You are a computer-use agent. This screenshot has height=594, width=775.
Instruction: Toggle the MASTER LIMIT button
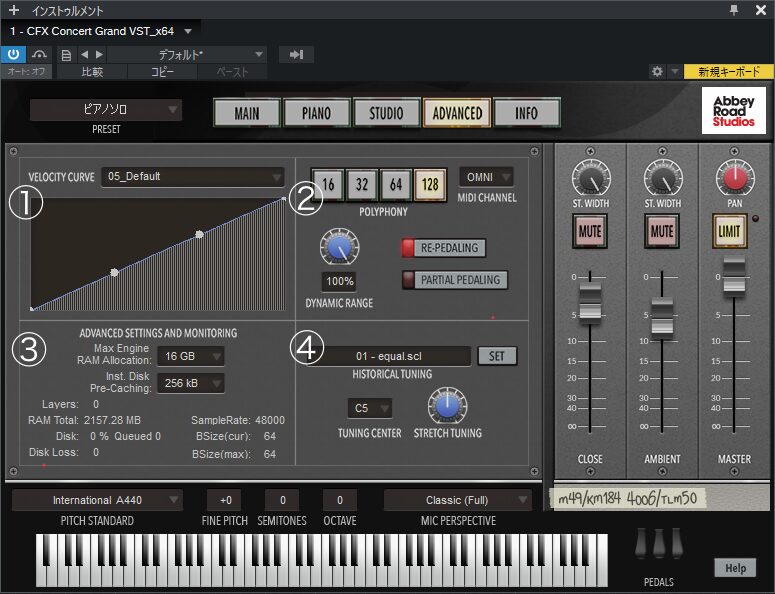(x=730, y=231)
